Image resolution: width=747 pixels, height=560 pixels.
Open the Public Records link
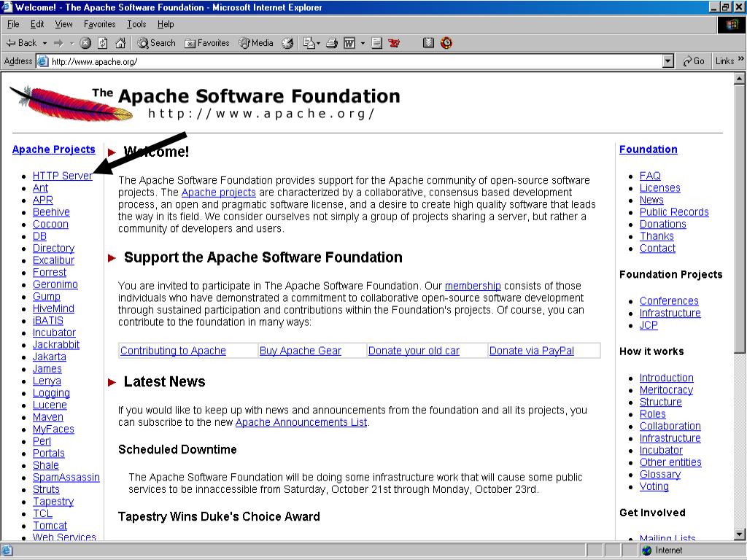(x=674, y=212)
